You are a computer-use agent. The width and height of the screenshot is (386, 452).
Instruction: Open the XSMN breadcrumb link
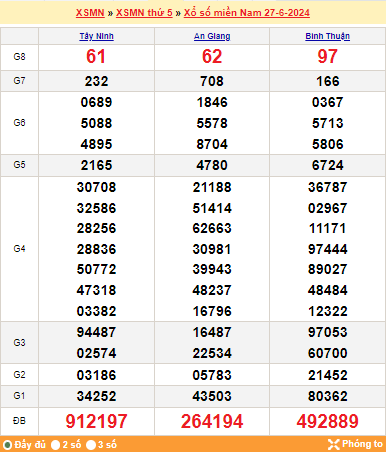coord(90,13)
